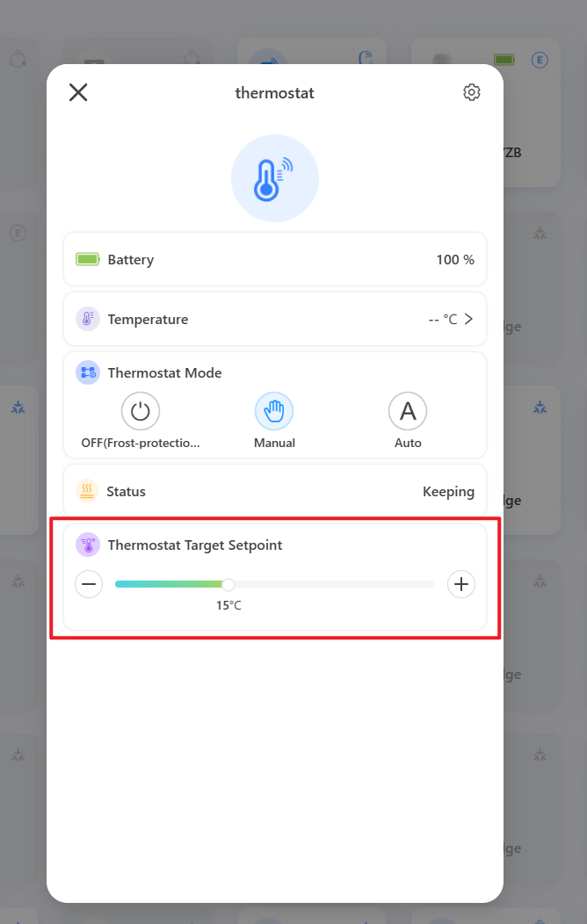
Task: Click the Battery 100 % row
Action: (275, 259)
